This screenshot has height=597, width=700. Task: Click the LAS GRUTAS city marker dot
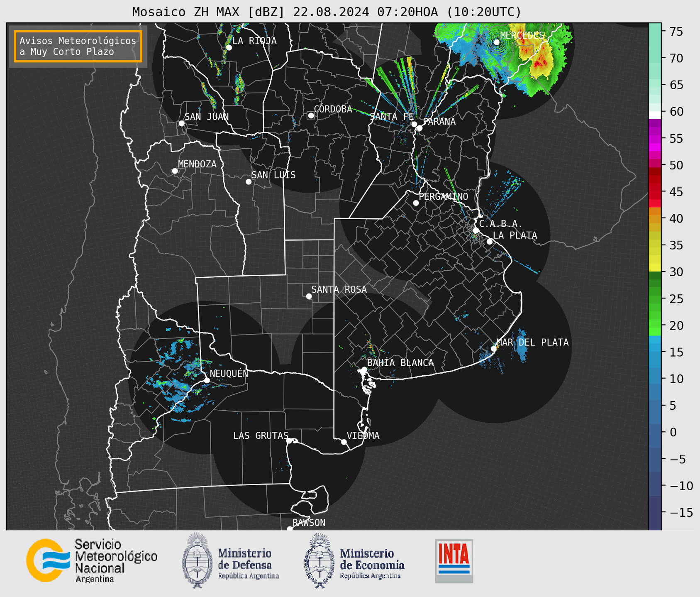[x=289, y=441]
